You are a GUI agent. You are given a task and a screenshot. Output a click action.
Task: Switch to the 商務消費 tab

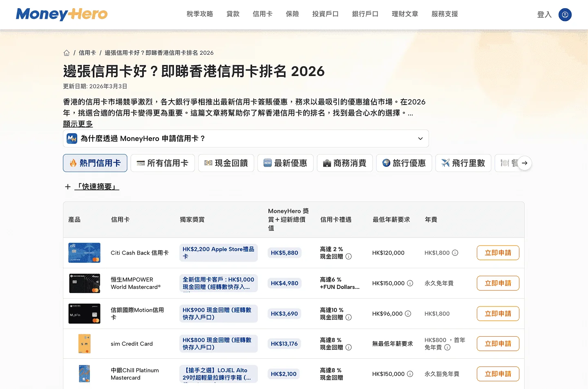tap(344, 163)
